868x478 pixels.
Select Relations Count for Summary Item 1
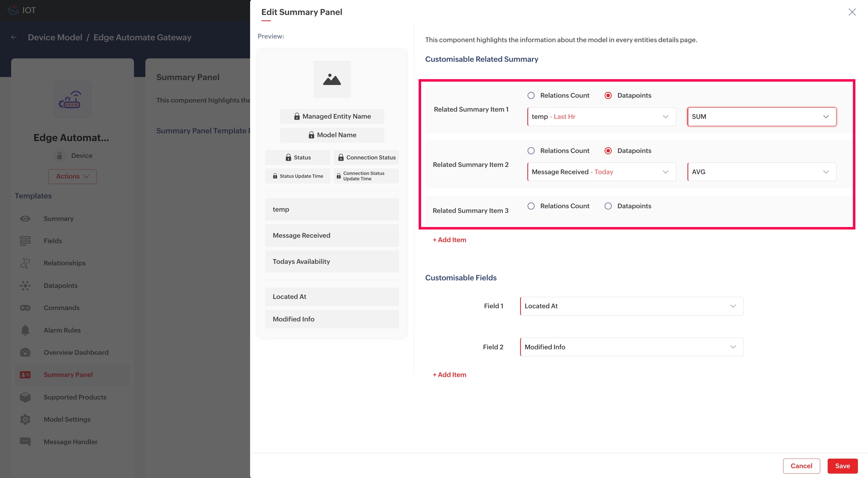(x=531, y=96)
